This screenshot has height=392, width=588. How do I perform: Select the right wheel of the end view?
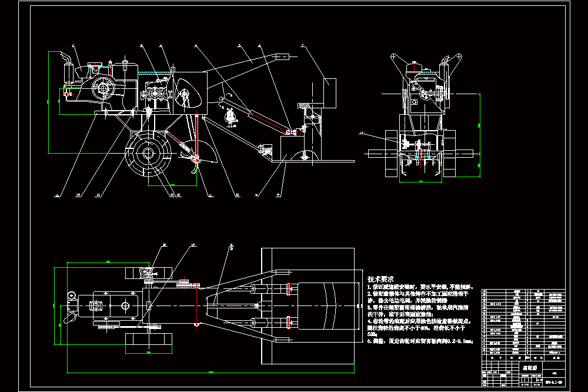(449, 154)
